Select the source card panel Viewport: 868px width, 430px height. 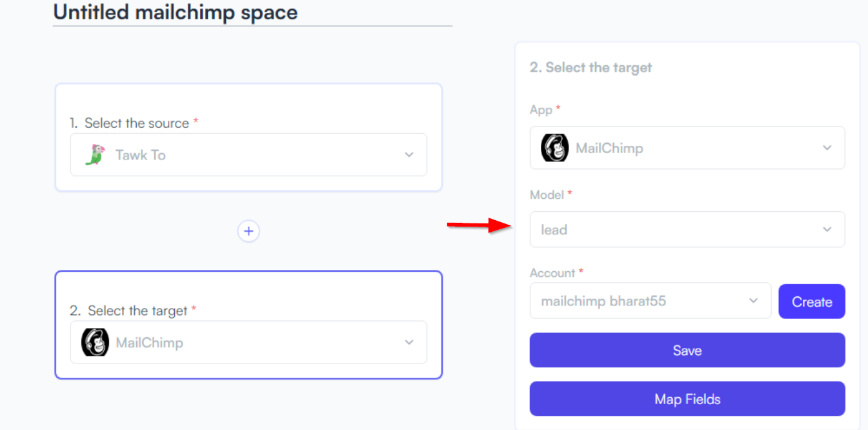click(x=248, y=137)
